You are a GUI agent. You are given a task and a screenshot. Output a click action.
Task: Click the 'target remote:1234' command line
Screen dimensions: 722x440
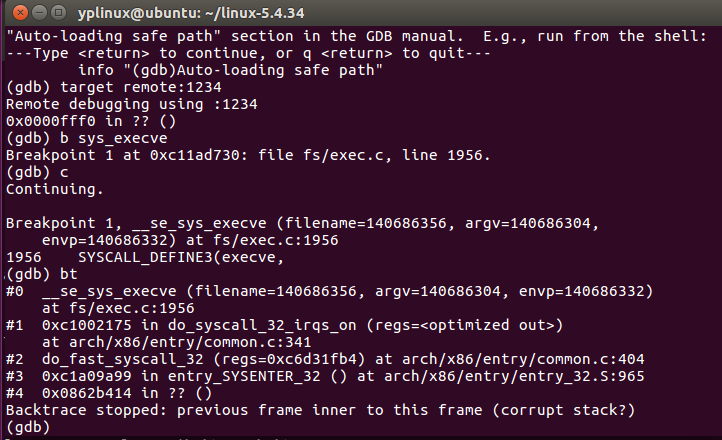(114, 87)
